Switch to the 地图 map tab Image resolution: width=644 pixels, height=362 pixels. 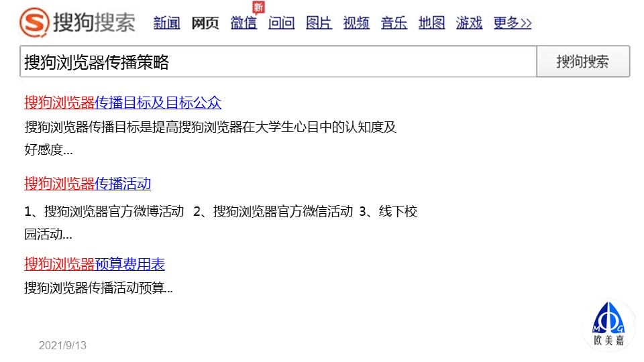pos(431,23)
